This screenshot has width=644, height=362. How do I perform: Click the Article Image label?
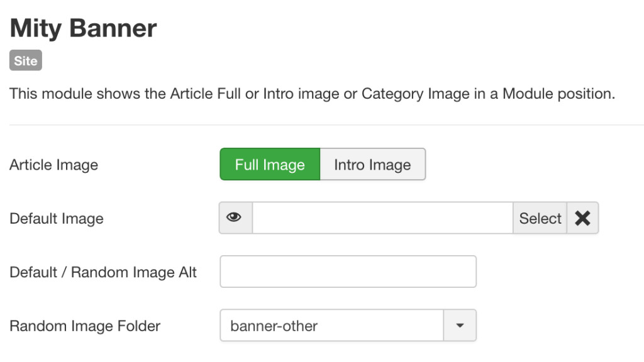click(54, 165)
